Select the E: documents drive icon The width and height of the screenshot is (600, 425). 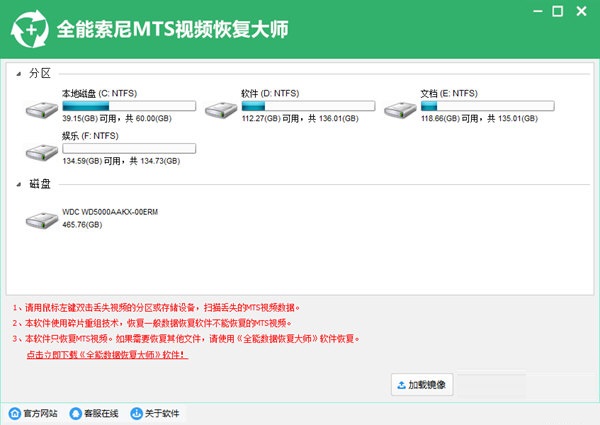click(x=400, y=110)
